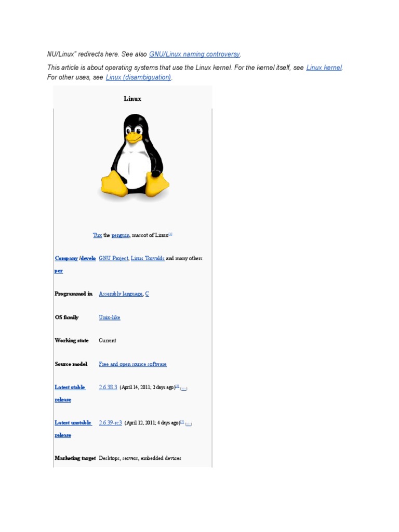This screenshot has height=532, width=399.
Task: Open Free and open source software link
Action: (x=132, y=364)
